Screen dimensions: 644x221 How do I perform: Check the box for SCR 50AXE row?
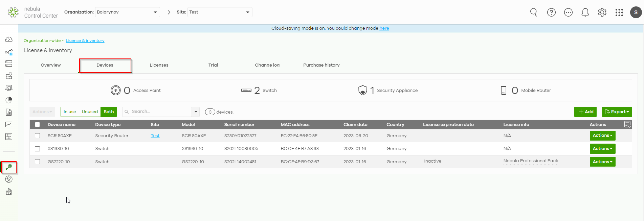(38, 136)
